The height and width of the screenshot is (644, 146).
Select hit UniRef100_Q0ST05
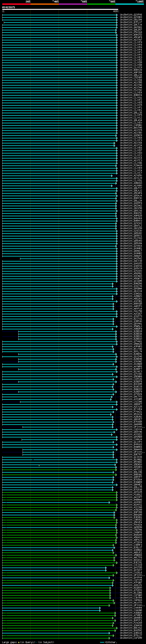pos(131,568)
